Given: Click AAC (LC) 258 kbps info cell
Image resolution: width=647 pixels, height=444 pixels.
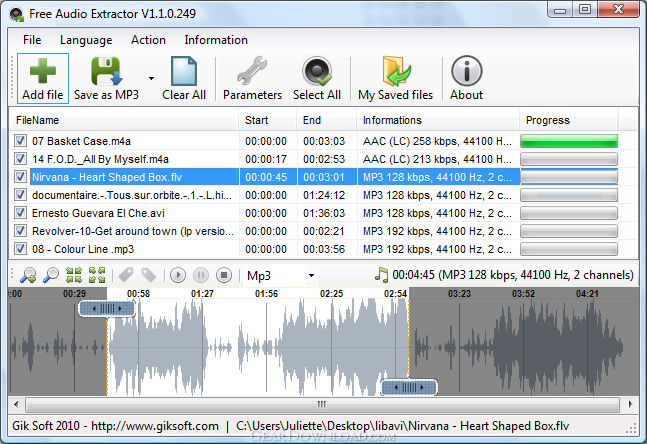Looking at the screenshot, I should [437, 141].
